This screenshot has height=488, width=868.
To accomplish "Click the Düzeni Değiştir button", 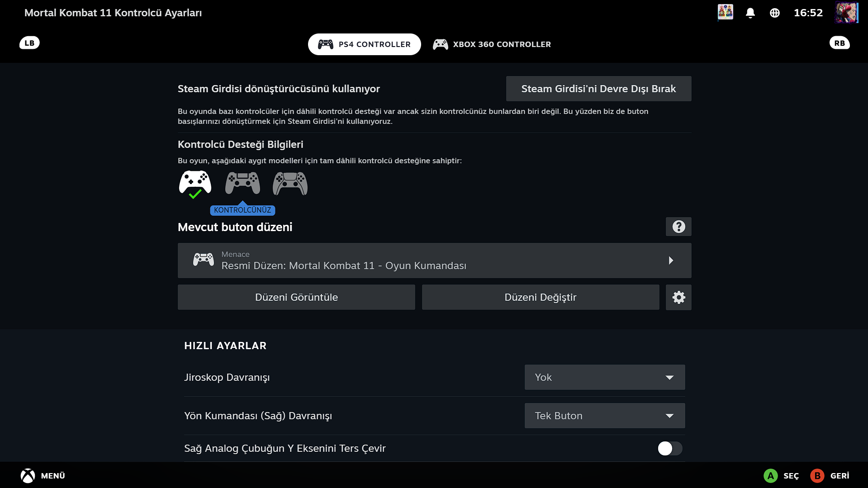I will 541,297.
